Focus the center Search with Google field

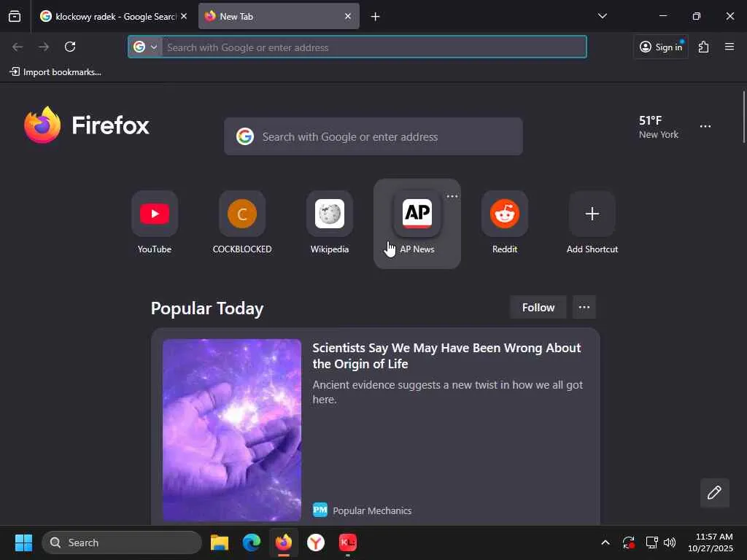373,136
